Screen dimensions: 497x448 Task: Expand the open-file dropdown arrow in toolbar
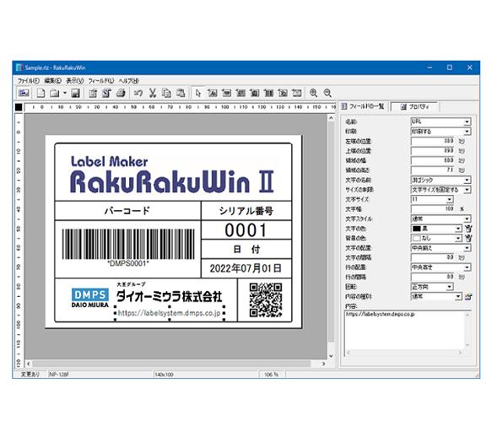pos(65,93)
